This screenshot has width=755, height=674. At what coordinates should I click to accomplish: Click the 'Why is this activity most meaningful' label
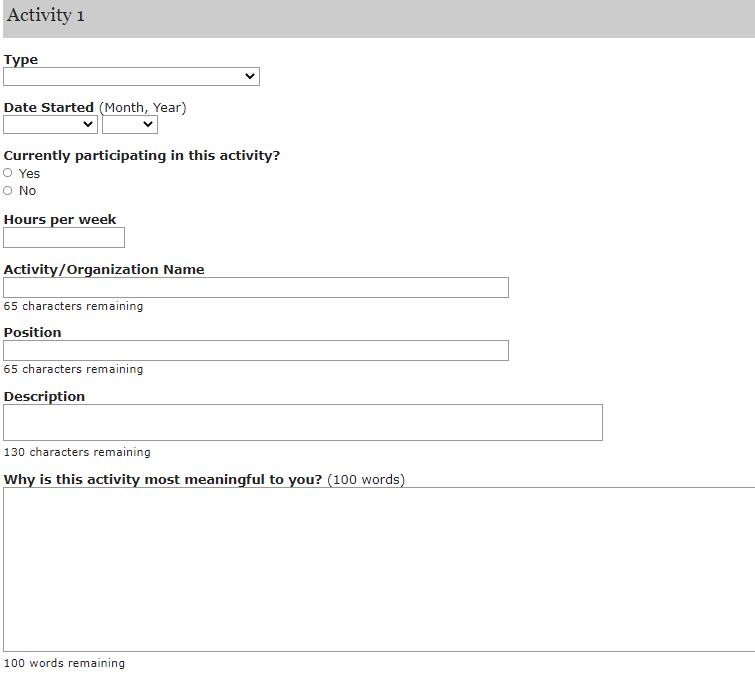163,480
